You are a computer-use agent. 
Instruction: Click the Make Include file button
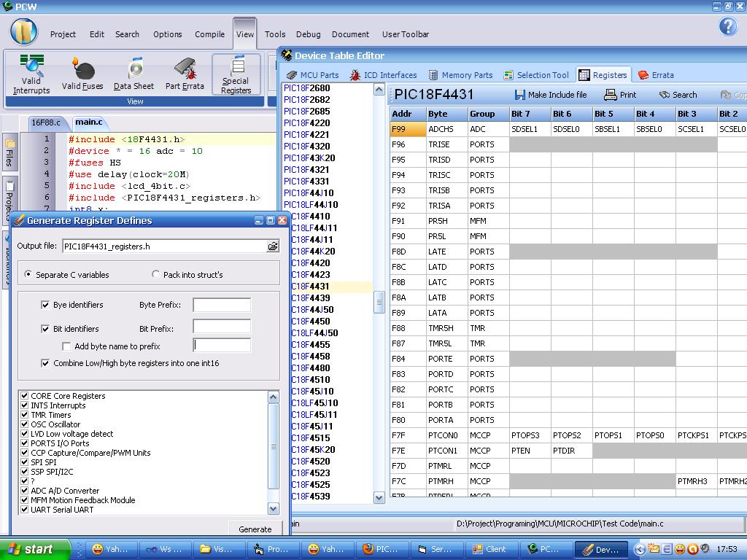coord(551,95)
